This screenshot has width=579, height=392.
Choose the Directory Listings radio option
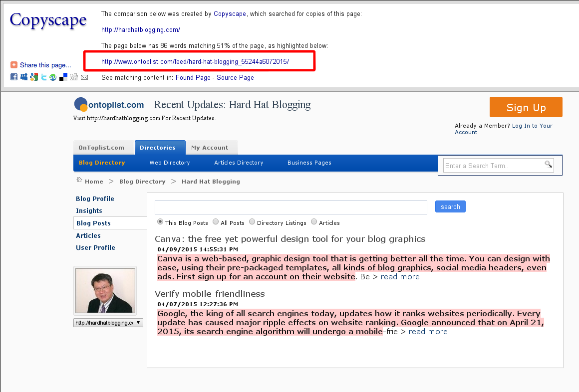[x=252, y=222]
